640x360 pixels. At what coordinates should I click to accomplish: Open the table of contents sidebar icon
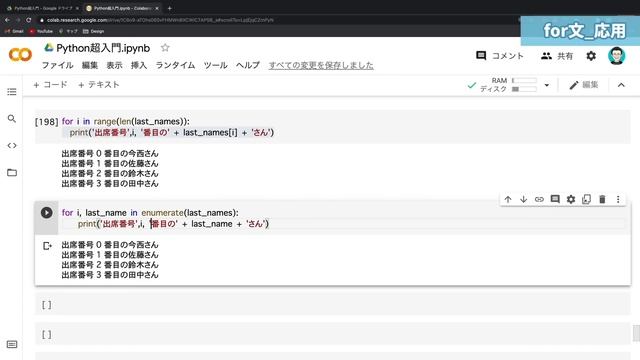(12, 92)
